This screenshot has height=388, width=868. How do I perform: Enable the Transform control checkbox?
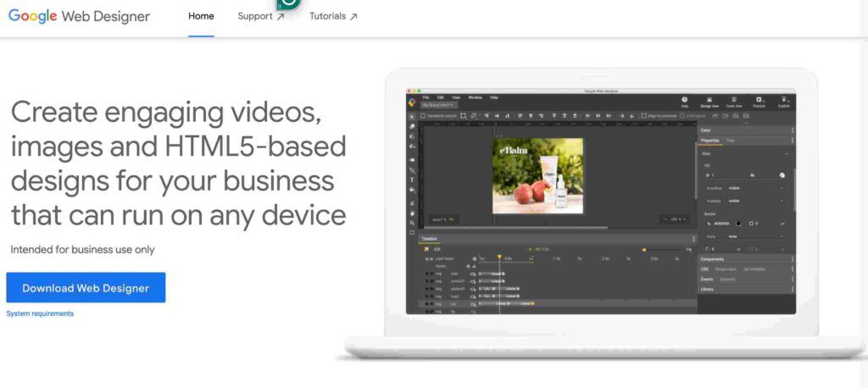click(x=423, y=116)
